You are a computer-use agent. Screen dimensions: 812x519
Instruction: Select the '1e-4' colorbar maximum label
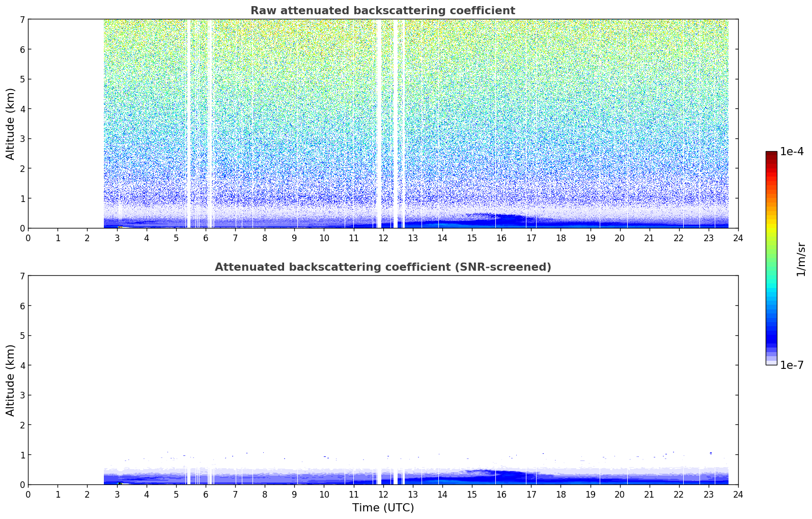[x=792, y=152]
